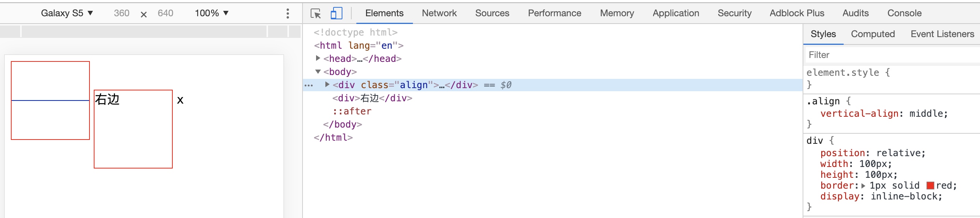Select the ::after pseudo-element in DOM tree
This screenshot has width=980, height=218.
(x=352, y=111)
